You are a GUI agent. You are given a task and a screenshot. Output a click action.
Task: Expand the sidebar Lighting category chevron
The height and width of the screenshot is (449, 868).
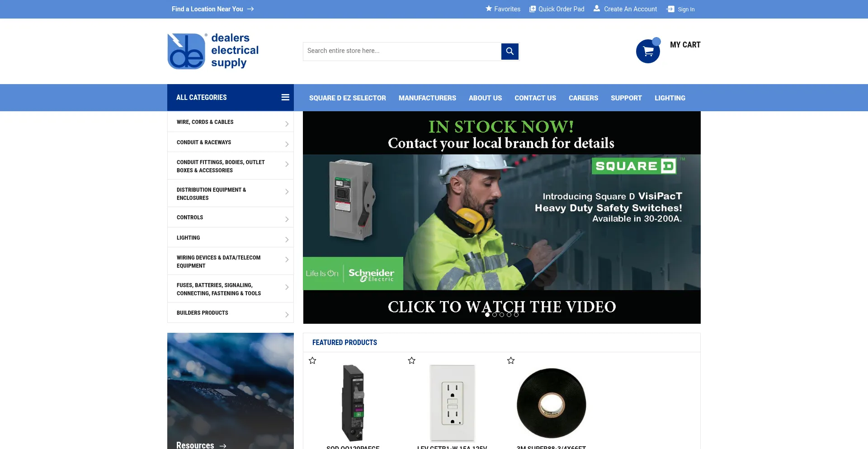point(287,240)
